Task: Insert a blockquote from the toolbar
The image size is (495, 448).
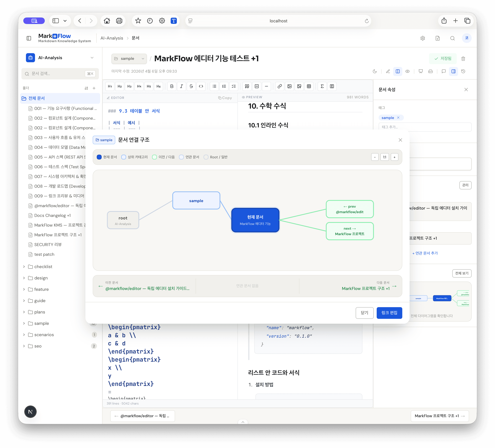Action: click(x=247, y=86)
